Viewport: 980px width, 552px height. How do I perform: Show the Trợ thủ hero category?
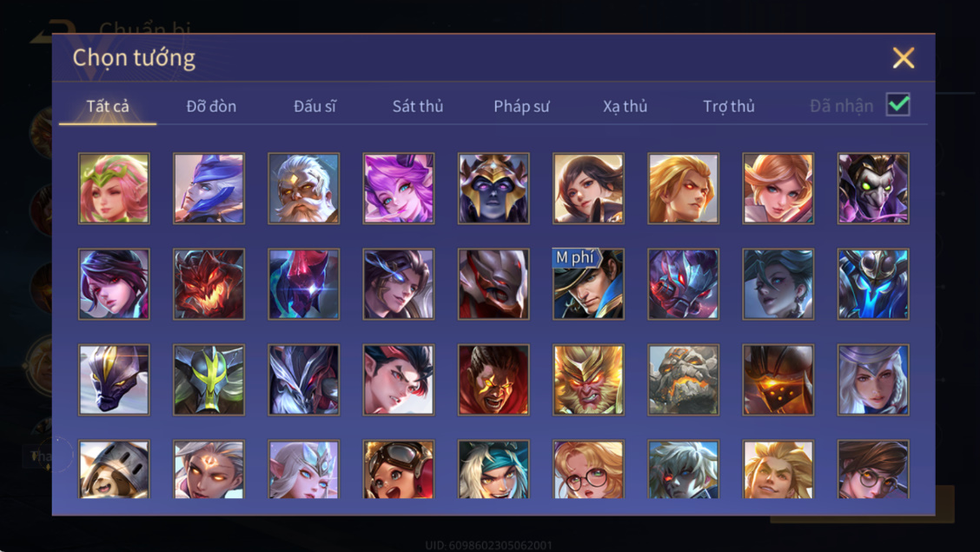(729, 106)
